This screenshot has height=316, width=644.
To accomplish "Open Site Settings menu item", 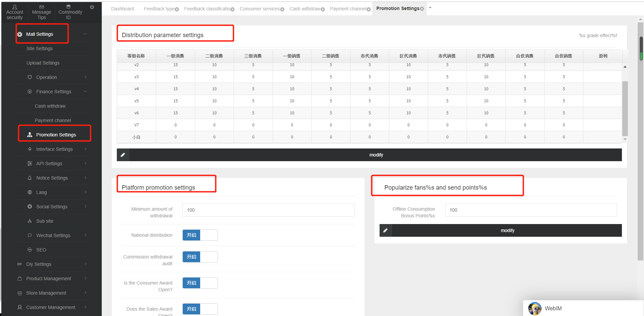I will click(x=39, y=48).
